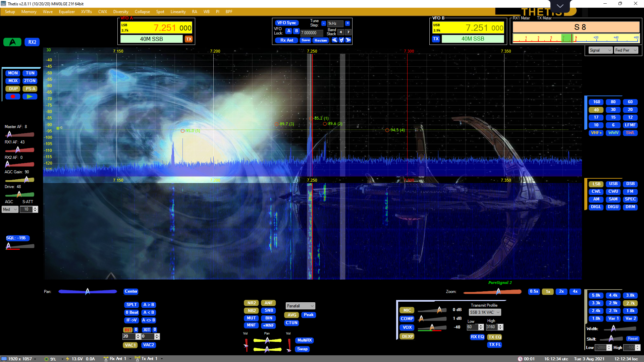Click band stack left arrow icon
Screen dimensions: 644x362
click(x=335, y=40)
